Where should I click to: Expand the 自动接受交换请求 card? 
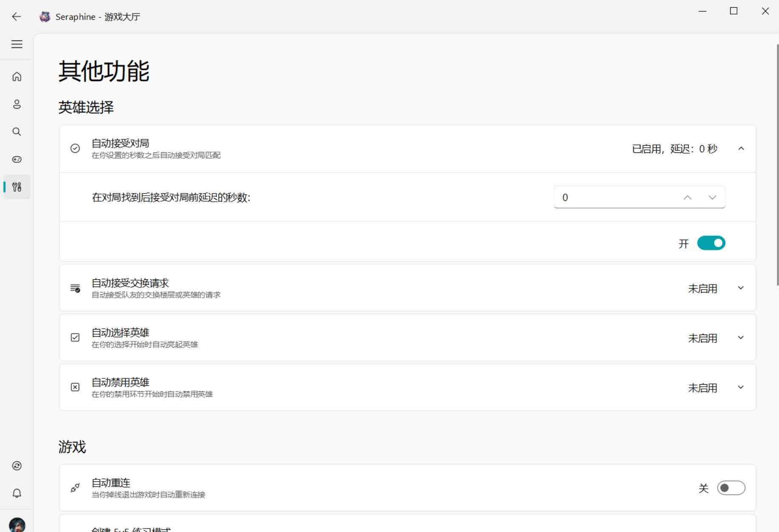click(741, 288)
